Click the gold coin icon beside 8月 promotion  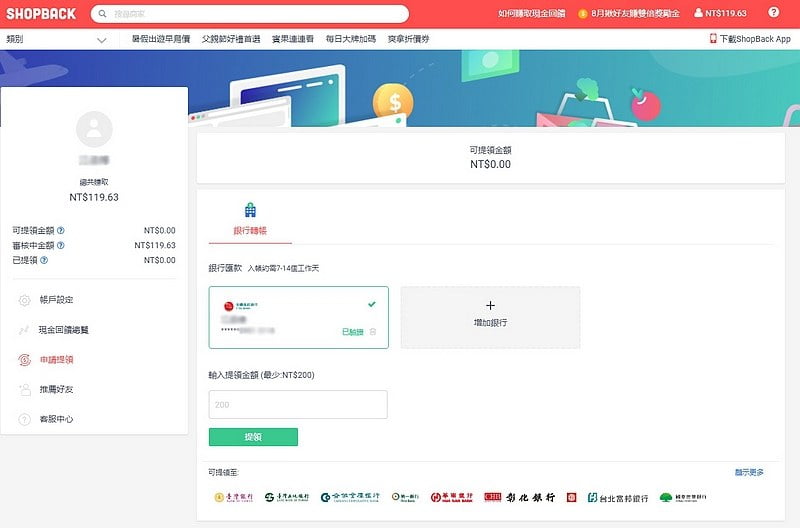pyautogui.click(x=583, y=14)
